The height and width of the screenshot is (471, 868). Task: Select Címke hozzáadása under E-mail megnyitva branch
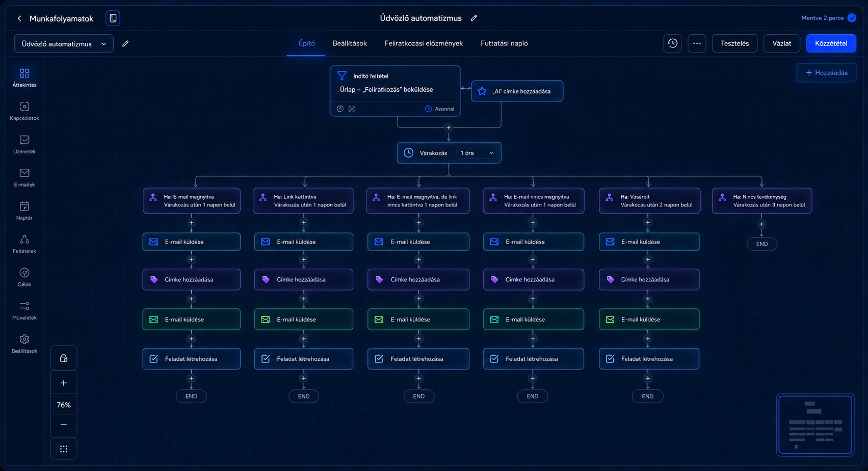coord(192,280)
